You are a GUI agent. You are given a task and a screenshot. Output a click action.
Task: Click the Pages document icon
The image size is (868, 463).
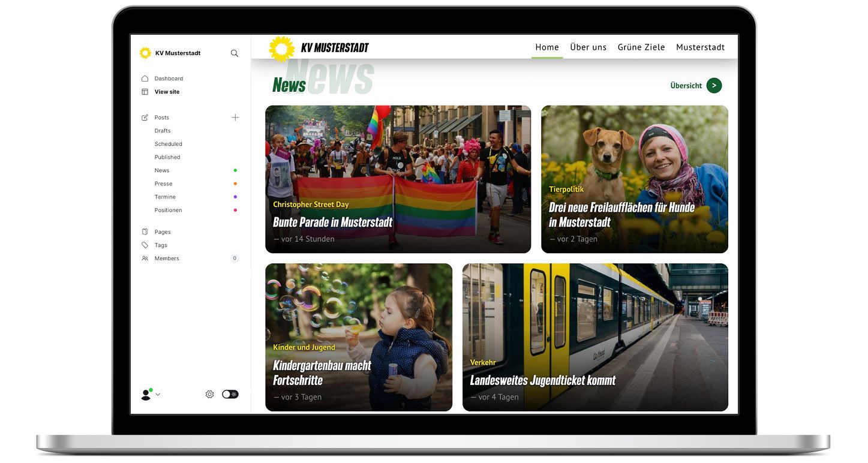(x=145, y=232)
